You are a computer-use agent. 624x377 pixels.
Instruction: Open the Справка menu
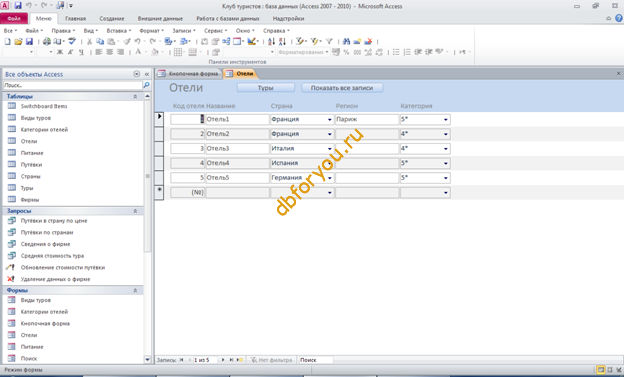(276, 31)
